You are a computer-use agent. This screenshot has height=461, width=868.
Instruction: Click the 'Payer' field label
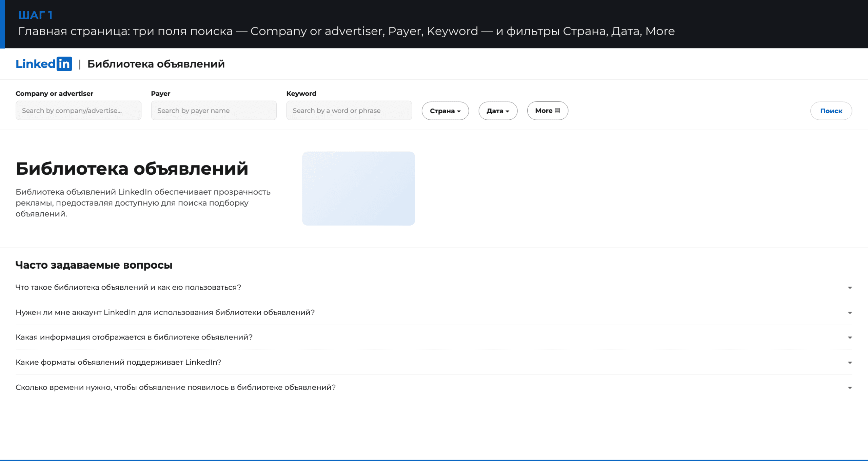click(x=160, y=94)
